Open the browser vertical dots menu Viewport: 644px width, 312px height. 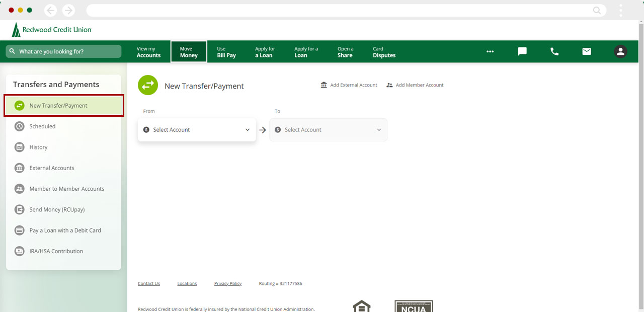621,10
